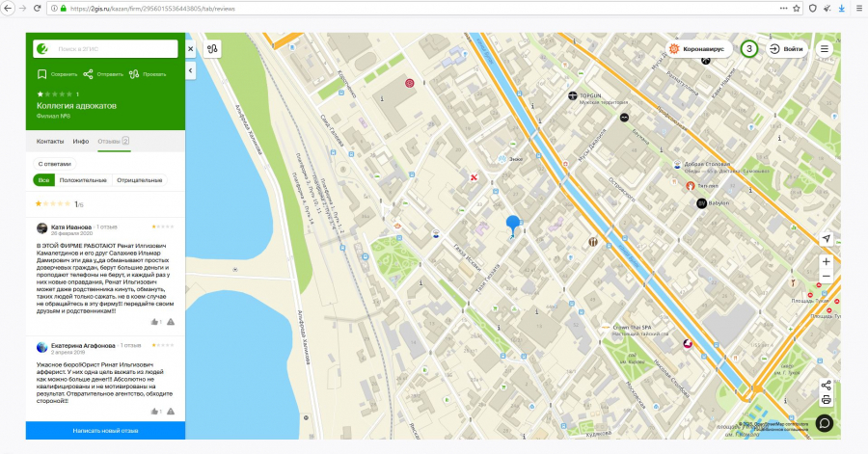Open the browser page actions ellipsis menu
The height and width of the screenshot is (454, 868).
point(783,9)
